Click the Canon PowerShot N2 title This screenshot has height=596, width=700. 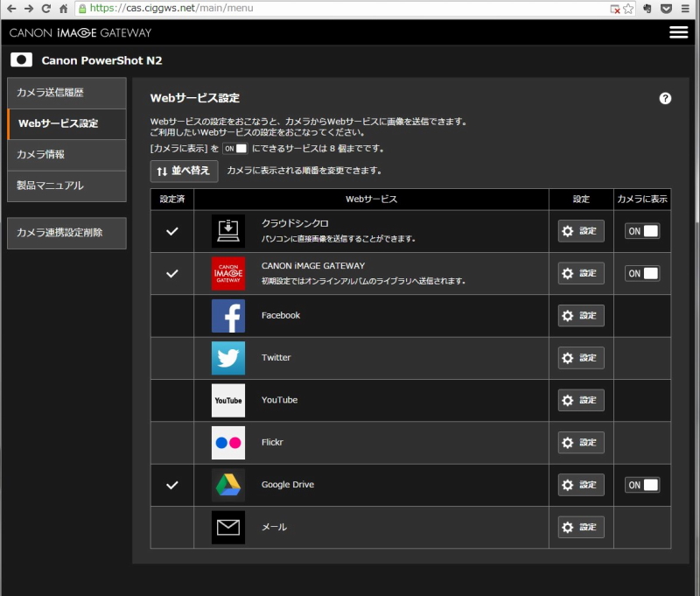click(101, 60)
